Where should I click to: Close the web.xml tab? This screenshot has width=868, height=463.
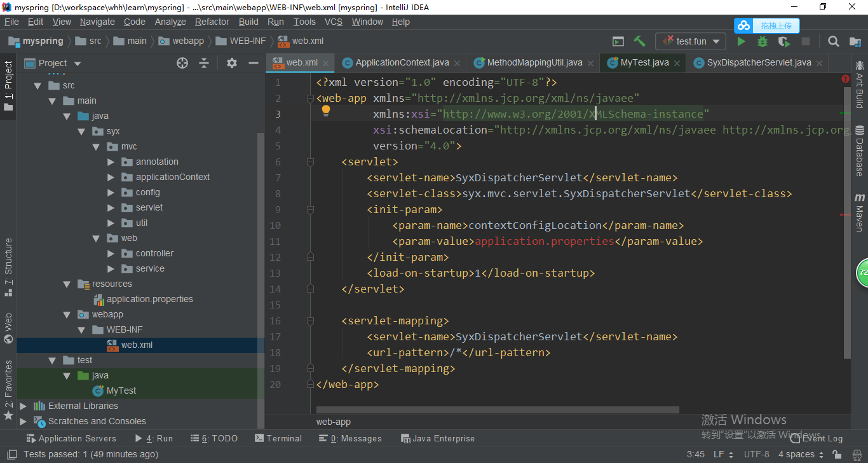click(326, 63)
